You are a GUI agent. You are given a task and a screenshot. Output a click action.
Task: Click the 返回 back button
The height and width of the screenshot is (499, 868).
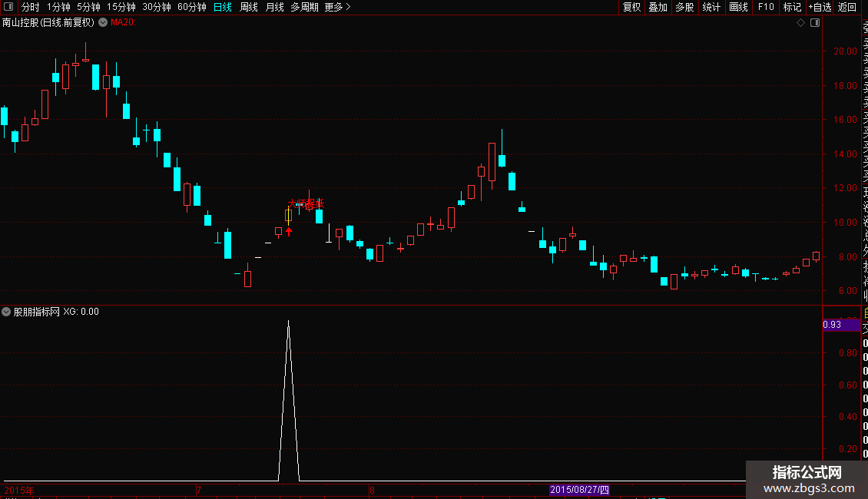847,7
